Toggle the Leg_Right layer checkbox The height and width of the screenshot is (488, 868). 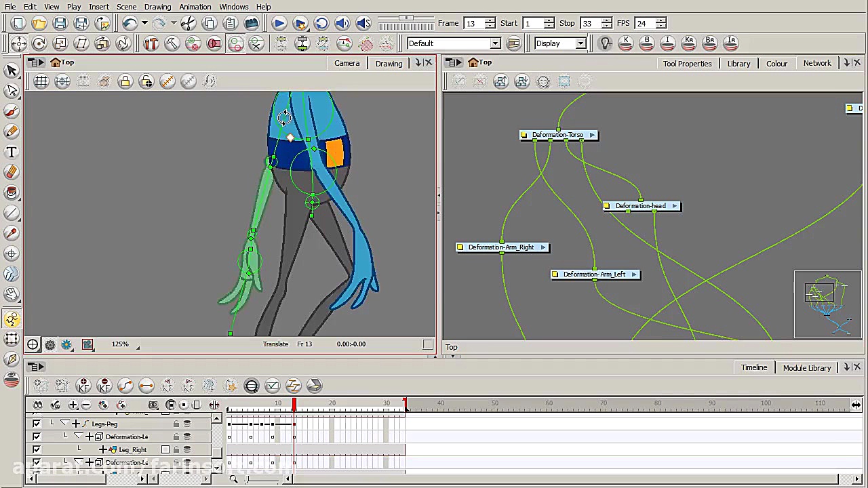tap(37, 450)
